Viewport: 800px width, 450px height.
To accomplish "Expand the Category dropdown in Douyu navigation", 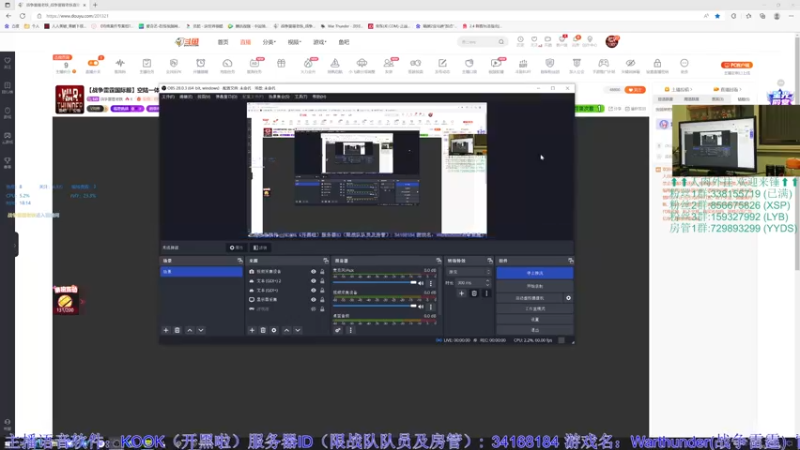I will [269, 42].
